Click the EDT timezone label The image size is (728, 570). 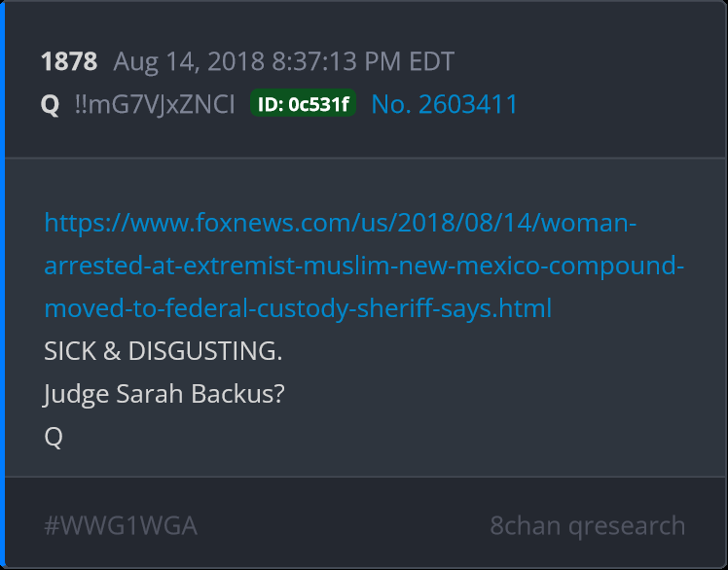click(x=431, y=61)
